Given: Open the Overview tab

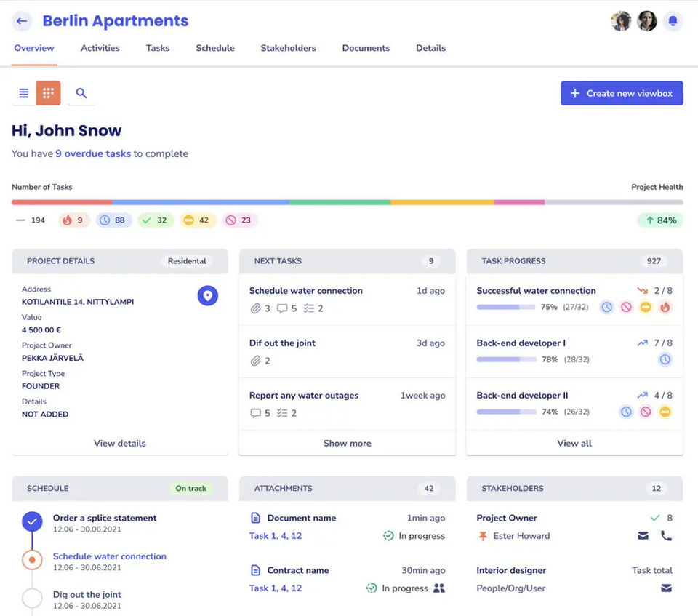Looking at the screenshot, I should [34, 48].
